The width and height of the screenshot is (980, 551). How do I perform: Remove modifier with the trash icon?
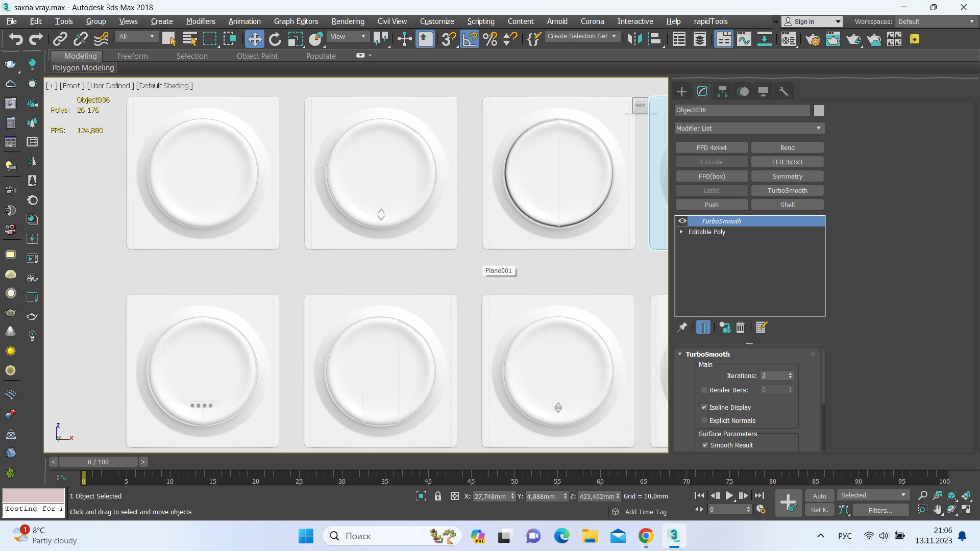point(740,328)
